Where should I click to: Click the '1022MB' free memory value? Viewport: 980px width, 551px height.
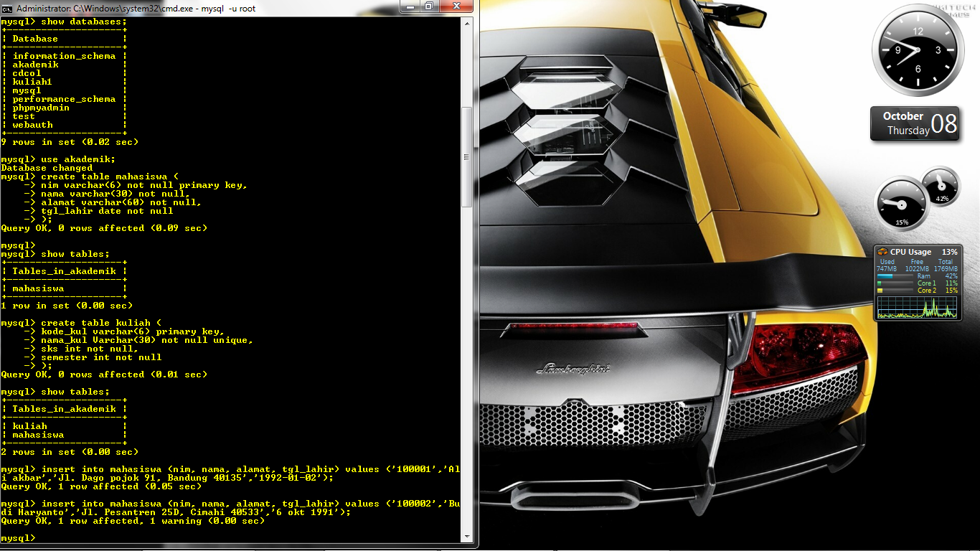917,269
